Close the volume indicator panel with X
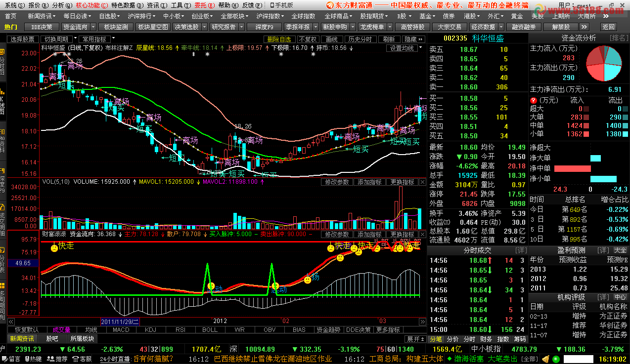Screen dimensions: 630x364 tap(422, 182)
